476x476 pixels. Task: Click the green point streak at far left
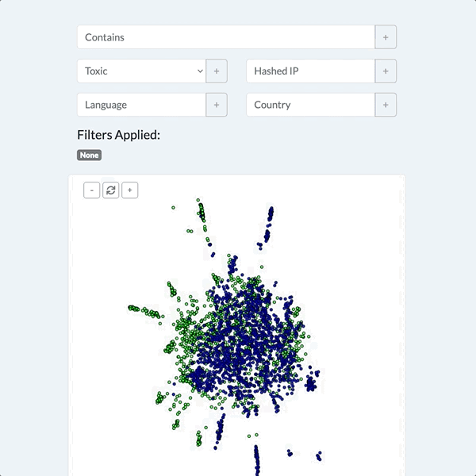143,311
